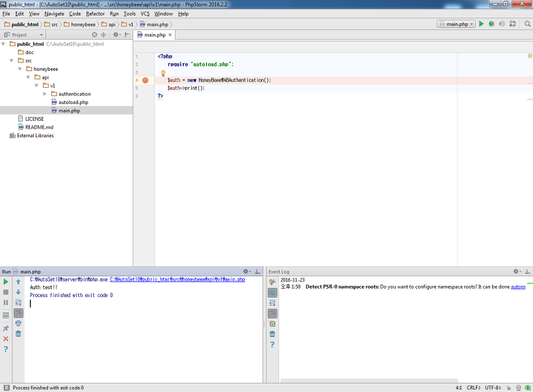
Task: Open the Navigate menu
Action: coord(54,14)
